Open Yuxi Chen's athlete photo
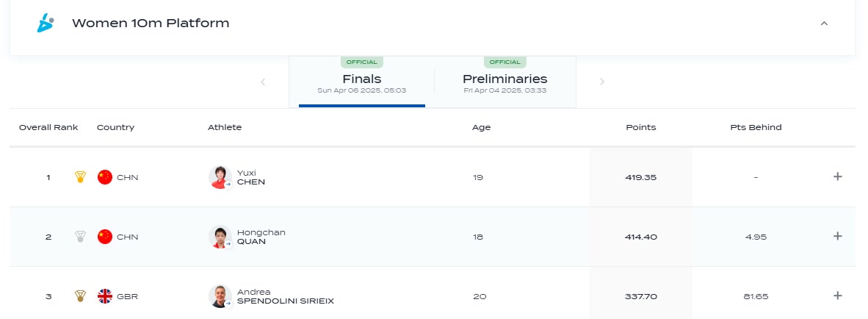Viewport: 868px width, 319px height. pos(220,177)
